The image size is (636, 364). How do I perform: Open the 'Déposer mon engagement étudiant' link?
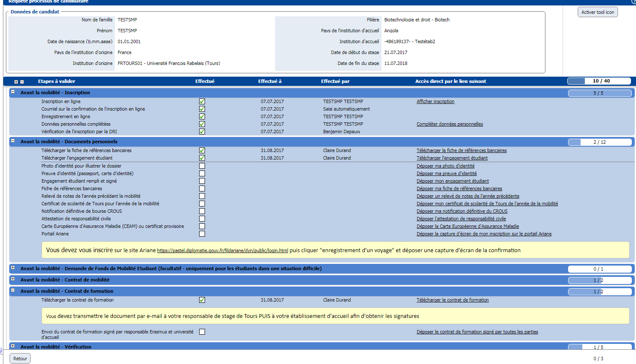pyautogui.click(x=452, y=181)
